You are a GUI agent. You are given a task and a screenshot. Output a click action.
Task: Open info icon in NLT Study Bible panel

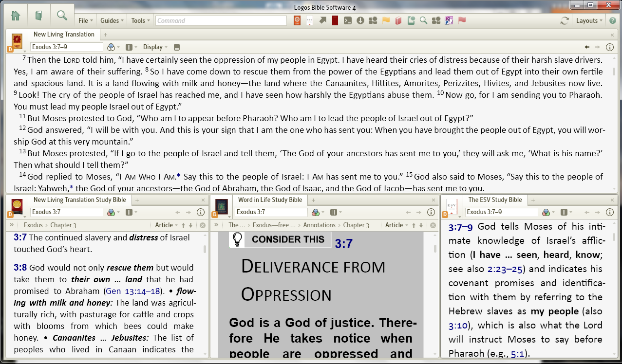[200, 212]
